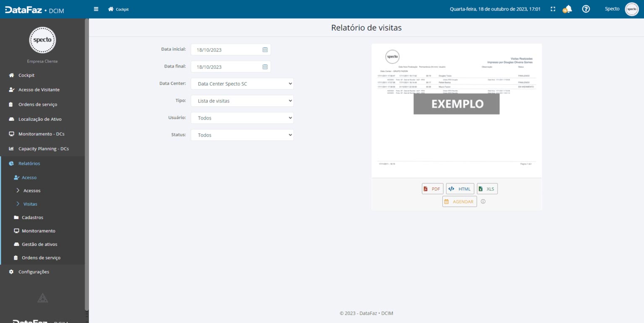Generate the report as HTML

point(460,189)
